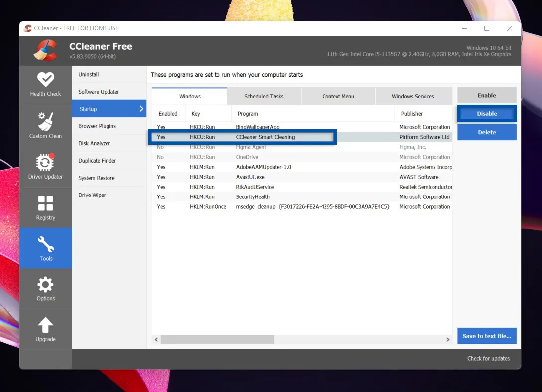Click Save to text file

[486, 336]
